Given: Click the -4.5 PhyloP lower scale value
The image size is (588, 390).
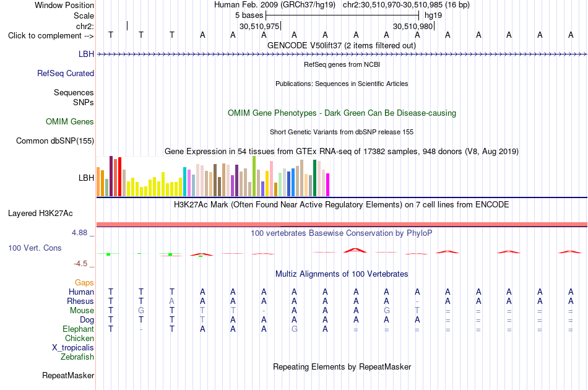Looking at the screenshot, I should coord(80,264).
